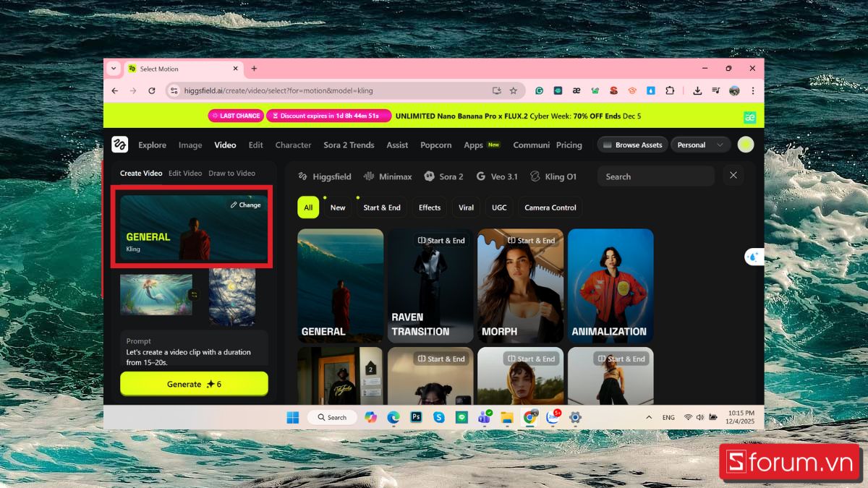Click the starry night end frame thumbnail

click(x=232, y=296)
